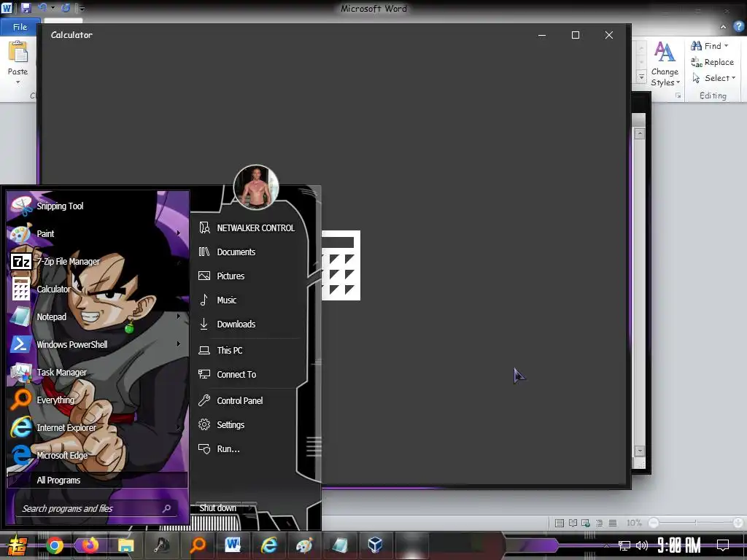Expand Windows PowerShell jump list arrow
The width and height of the screenshot is (747, 560).
179,344
